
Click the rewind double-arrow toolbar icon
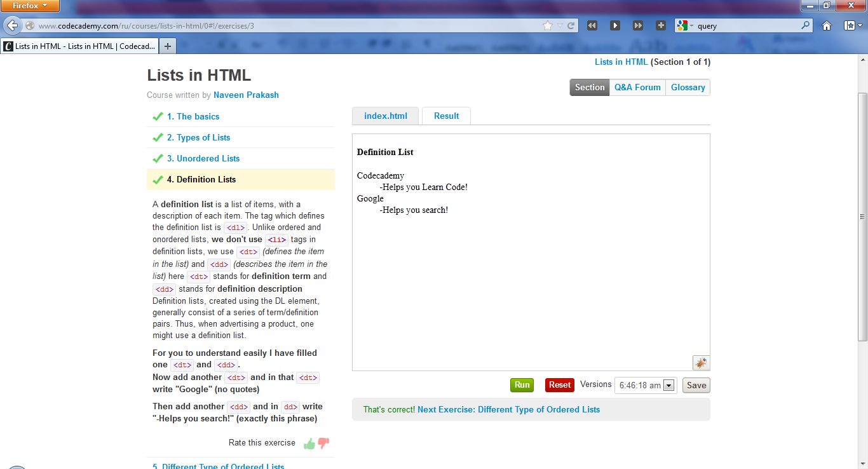click(x=592, y=25)
